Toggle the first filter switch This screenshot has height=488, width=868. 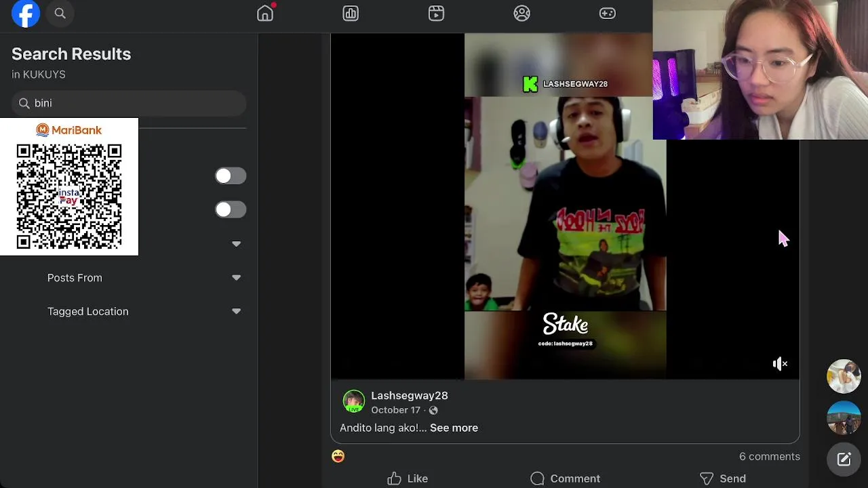pos(231,176)
